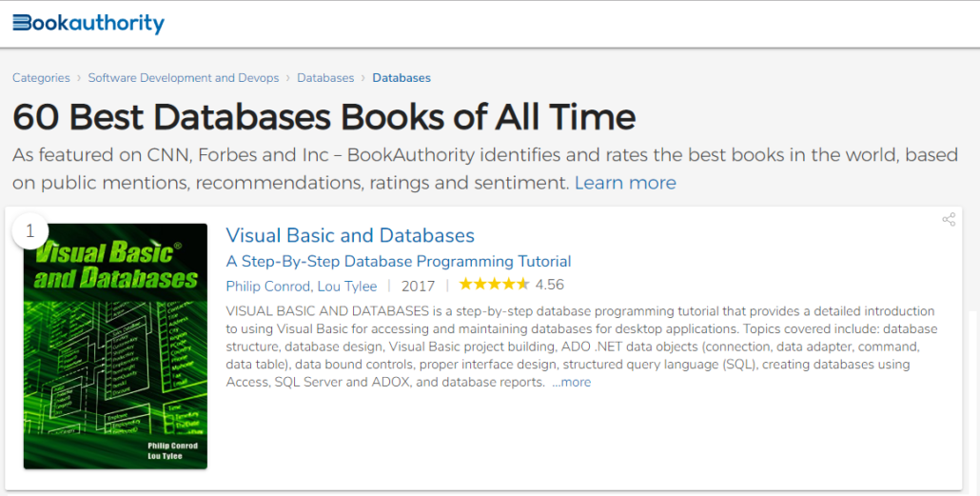Click the share icon on book card

949,220
